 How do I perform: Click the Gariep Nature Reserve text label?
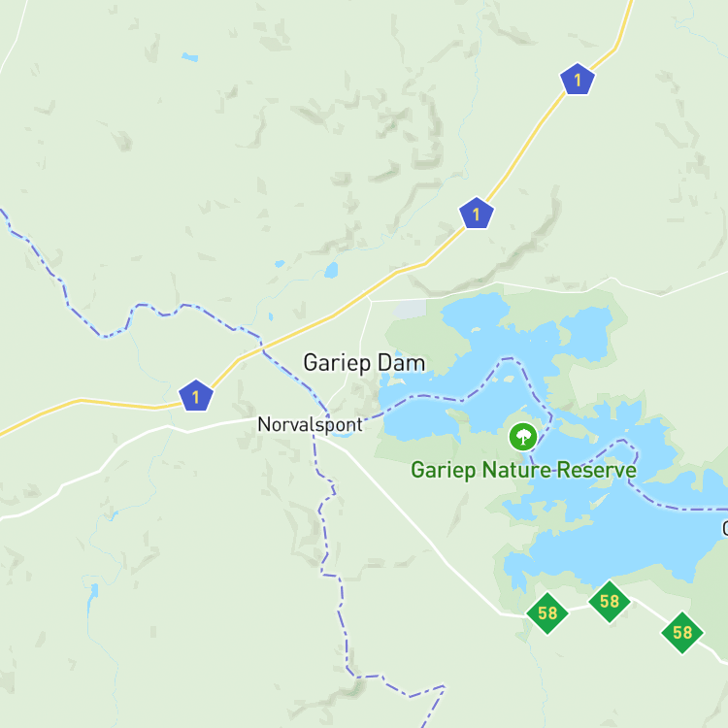[x=524, y=471]
